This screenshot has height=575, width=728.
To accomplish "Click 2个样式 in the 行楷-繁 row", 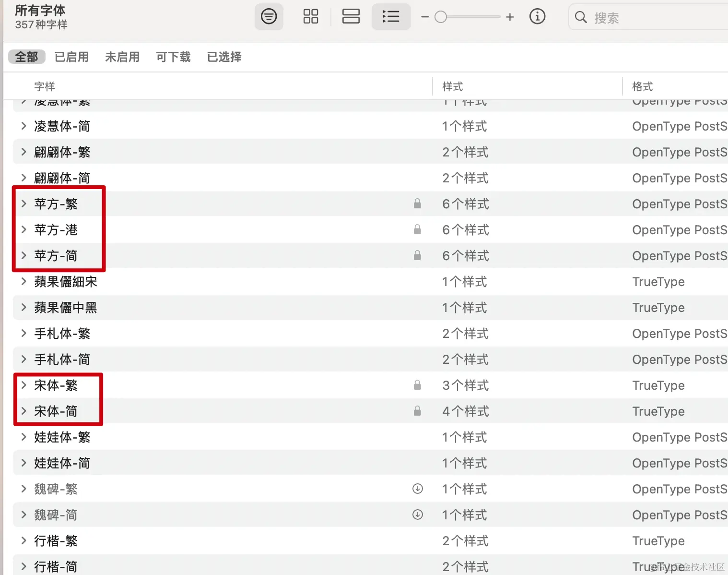I will click(x=466, y=541).
